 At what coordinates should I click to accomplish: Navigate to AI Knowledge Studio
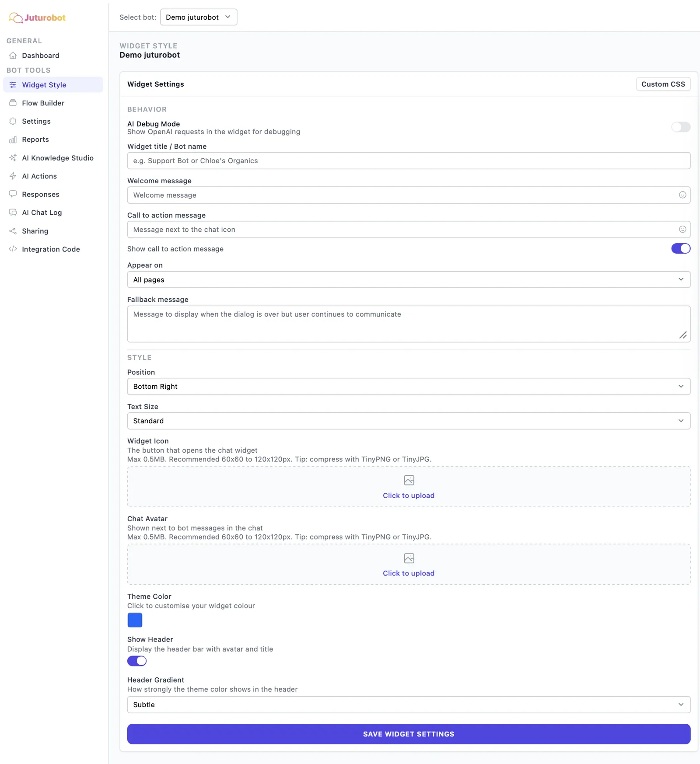coord(53,157)
